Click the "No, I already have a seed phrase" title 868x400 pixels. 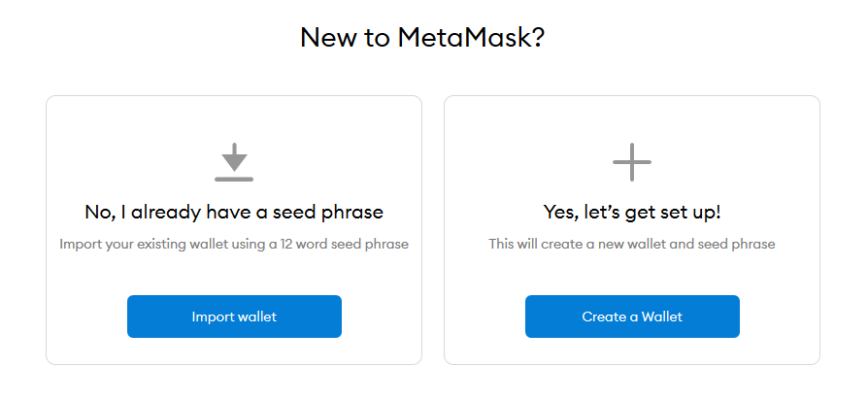tap(234, 212)
